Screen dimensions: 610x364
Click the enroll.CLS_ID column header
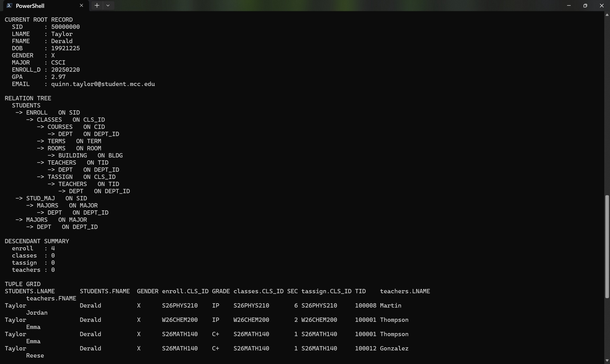(x=185, y=291)
